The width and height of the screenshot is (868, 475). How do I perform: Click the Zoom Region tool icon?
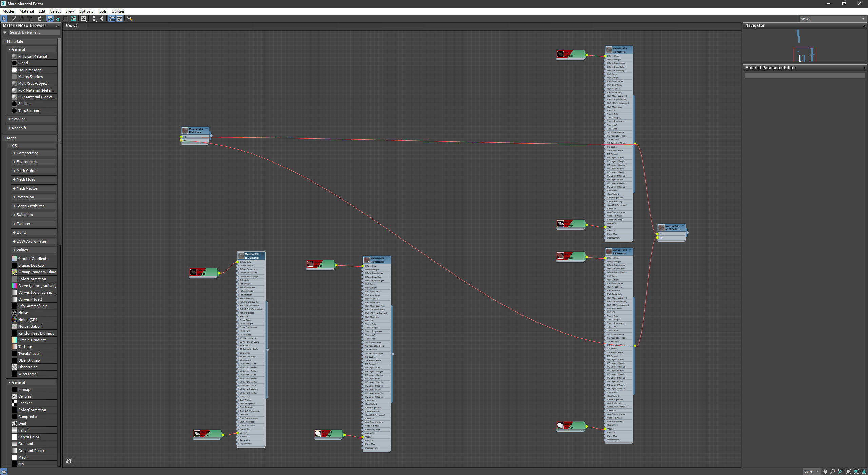coord(841,471)
